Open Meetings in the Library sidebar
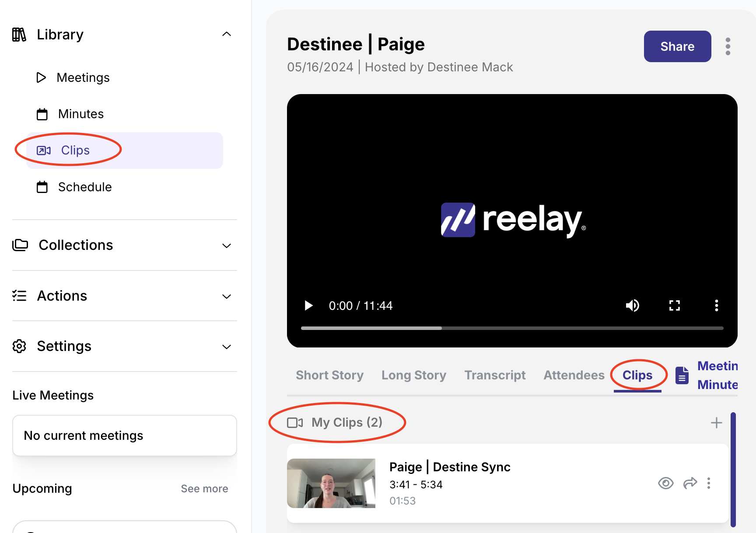Screen dimensions: 756x533 [x=83, y=77]
